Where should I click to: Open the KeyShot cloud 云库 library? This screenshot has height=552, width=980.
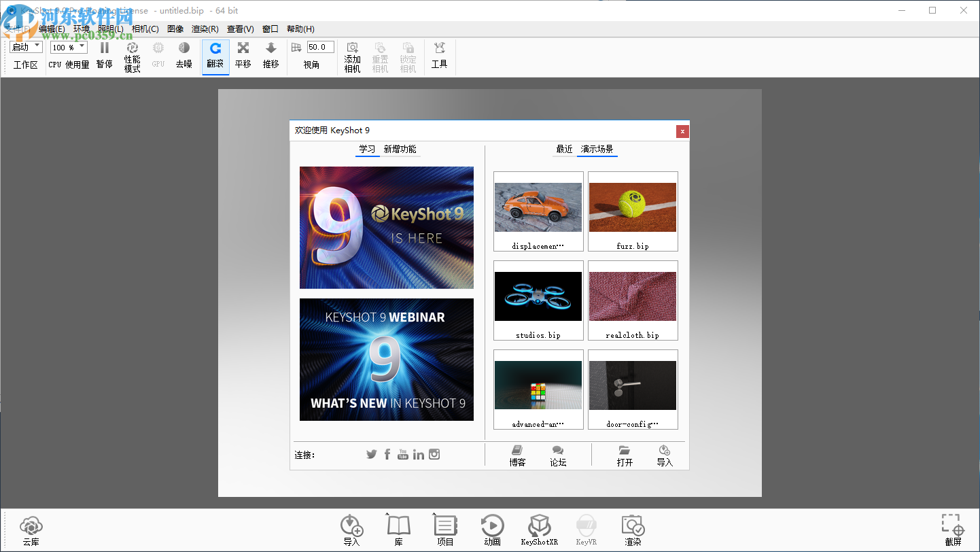click(30, 529)
